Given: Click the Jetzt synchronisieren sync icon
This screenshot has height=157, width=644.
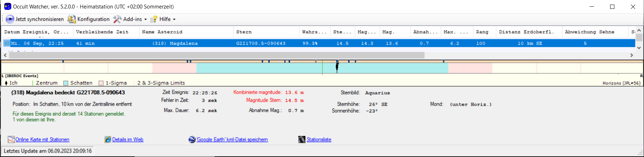Looking at the screenshot, I should [10, 19].
